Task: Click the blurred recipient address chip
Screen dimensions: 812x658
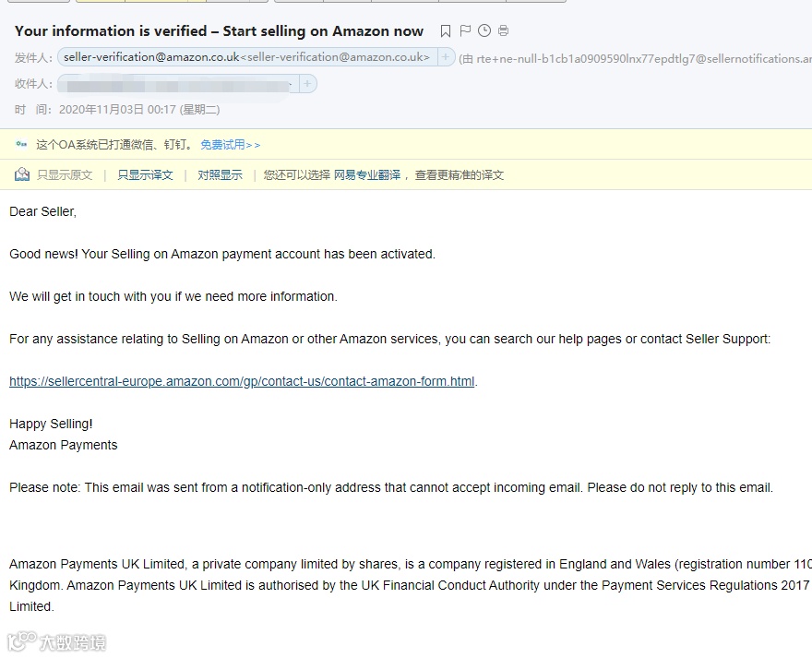Action: click(177, 83)
